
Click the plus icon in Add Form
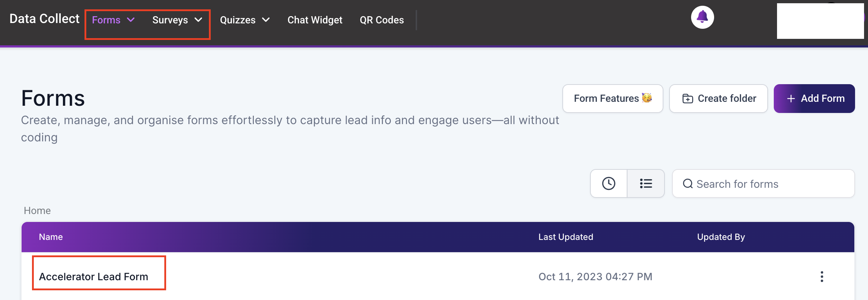click(791, 99)
